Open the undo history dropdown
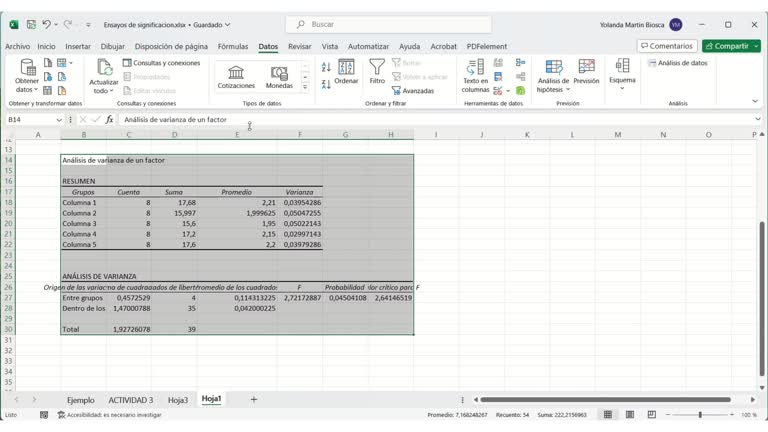Image resolution: width=768 pixels, height=432 pixels. point(56,24)
